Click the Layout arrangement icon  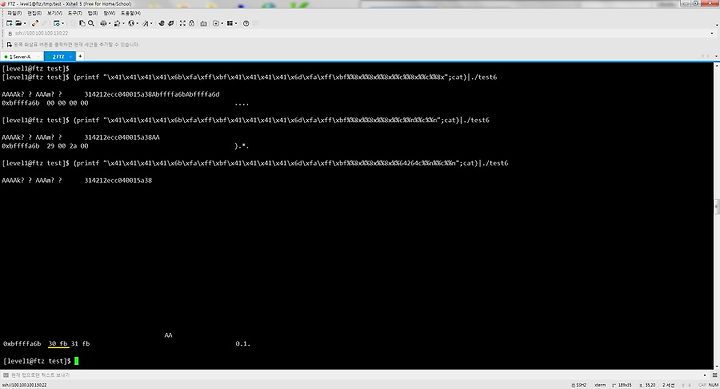[x=230, y=23]
